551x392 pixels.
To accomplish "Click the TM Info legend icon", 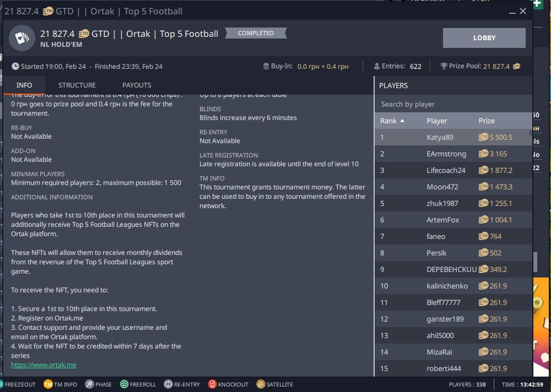I will coord(48,384).
